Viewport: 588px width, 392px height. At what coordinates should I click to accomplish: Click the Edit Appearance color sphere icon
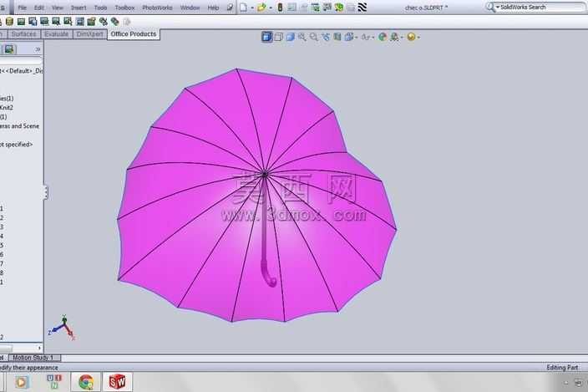point(383,37)
